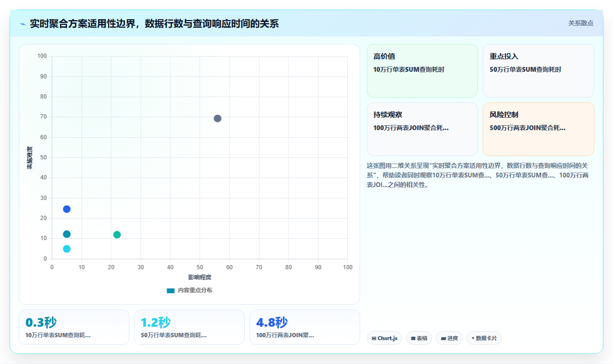Click 500万行两表JOIN聚合耗… in 风险控制 card

click(527, 128)
